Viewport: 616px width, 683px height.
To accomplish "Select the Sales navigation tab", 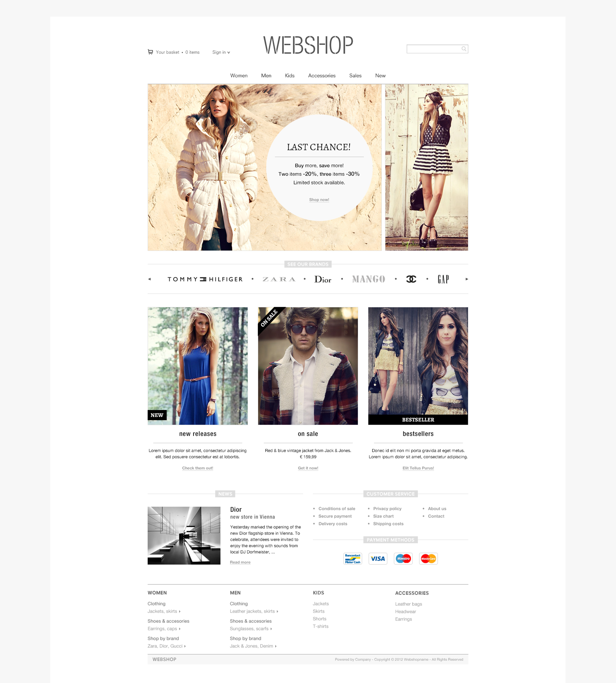I will click(x=355, y=76).
